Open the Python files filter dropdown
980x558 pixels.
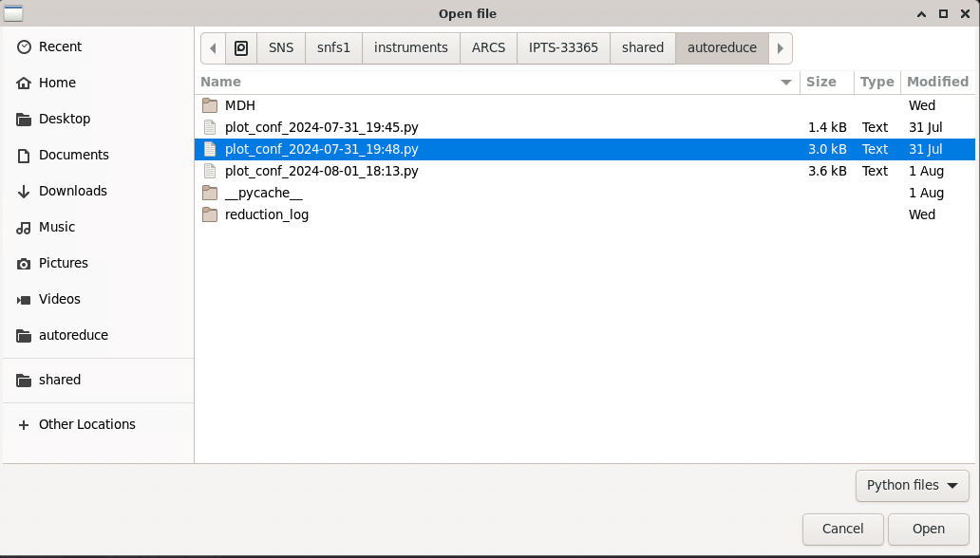(x=912, y=485)
